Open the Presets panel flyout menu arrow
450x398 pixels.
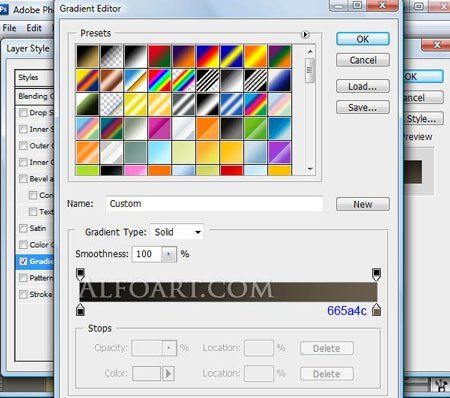(305, 34)
